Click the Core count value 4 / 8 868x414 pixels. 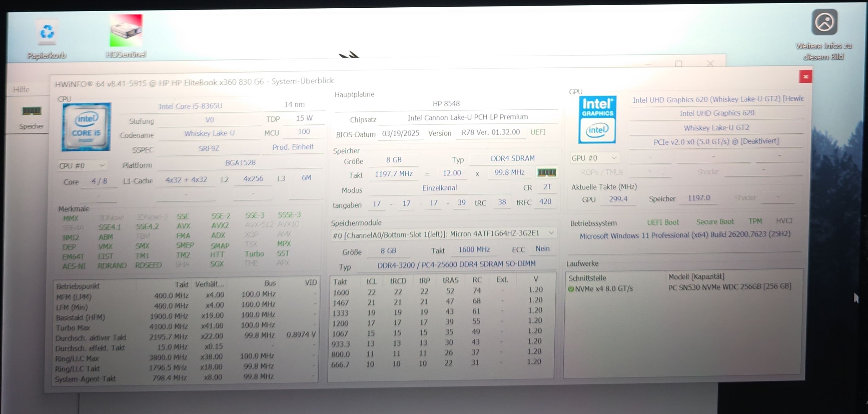(x=99, y=181)
